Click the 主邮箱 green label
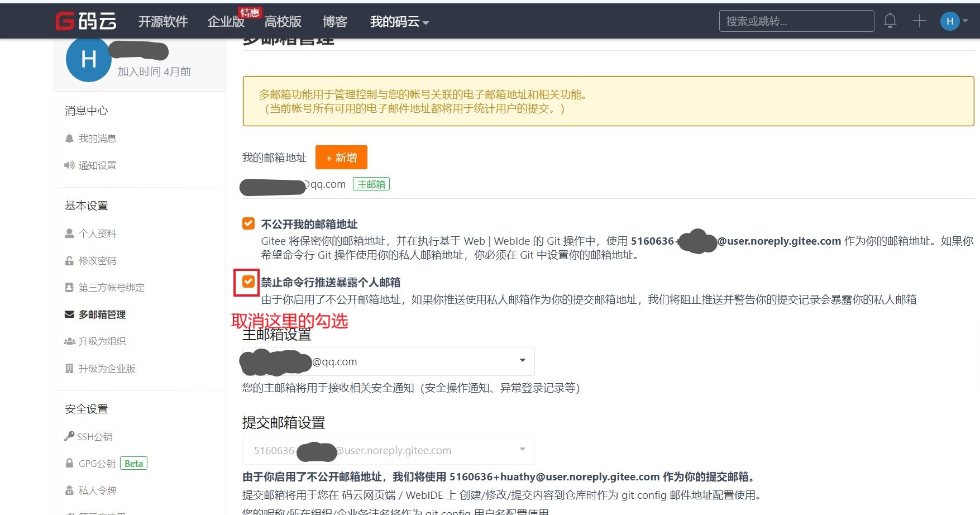 (371, 184)
